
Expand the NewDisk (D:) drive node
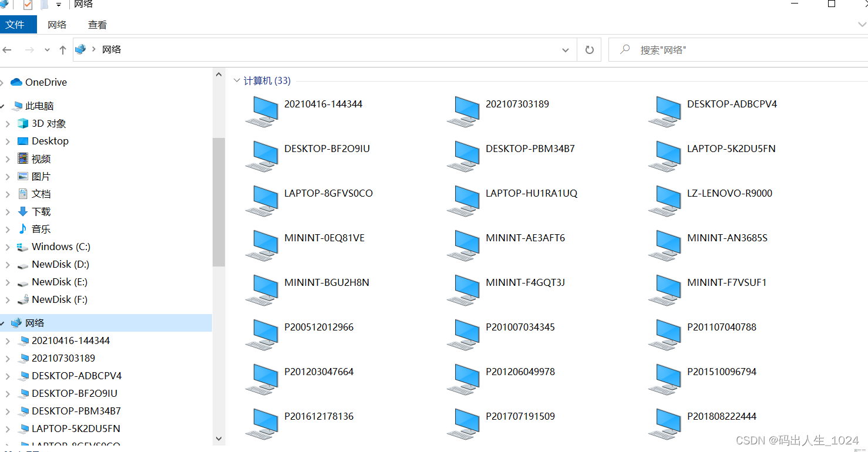coord(8,265)
